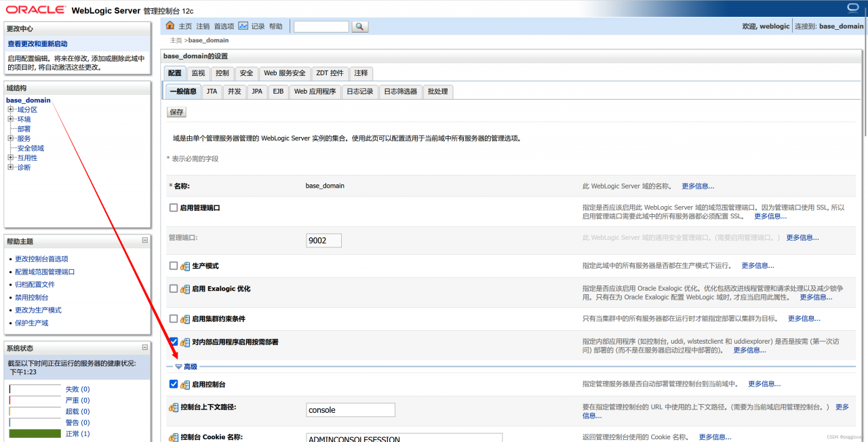This screenshot has height=442, width=868.
Task: Open the 安全领域 tree item
Action: (31, 148)
